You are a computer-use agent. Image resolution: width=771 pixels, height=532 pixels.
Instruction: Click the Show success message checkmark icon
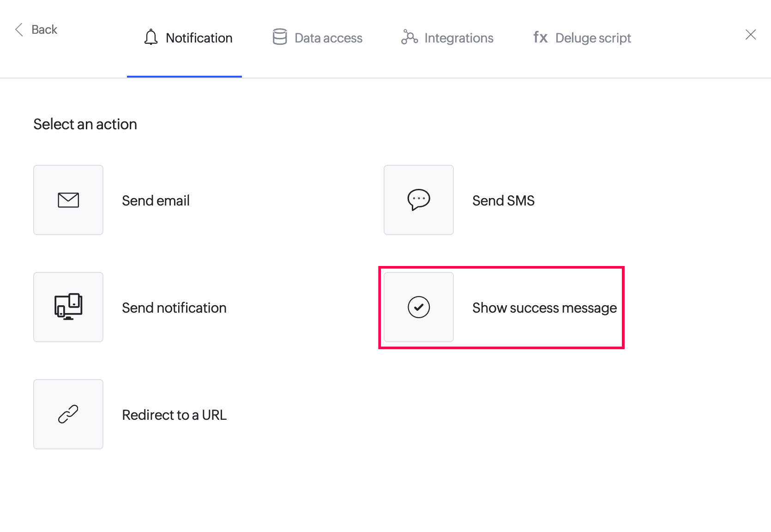(x=419, y=307)
